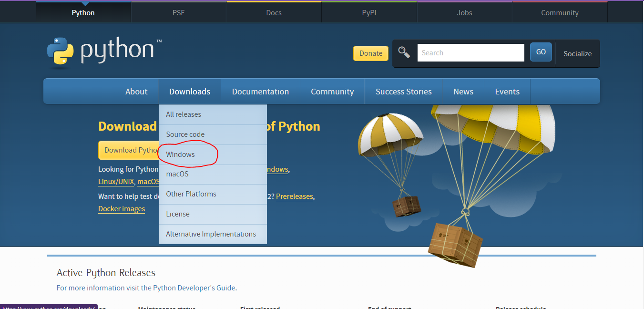Follow the Linux/UNIX link

coord(116,182)
